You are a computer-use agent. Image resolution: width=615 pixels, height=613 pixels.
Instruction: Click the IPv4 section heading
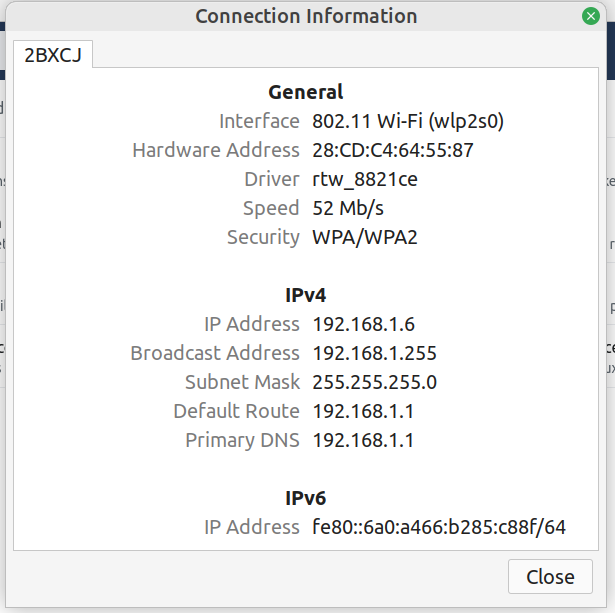point(306,295)
